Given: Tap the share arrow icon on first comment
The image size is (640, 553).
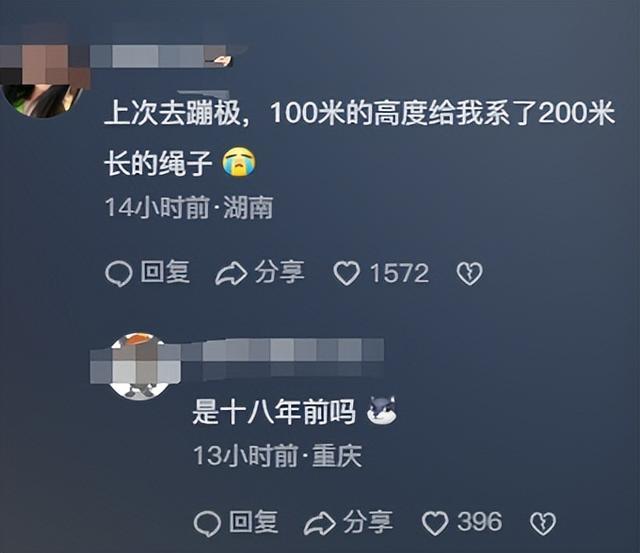Looking at the screenshot, I should [x=231, y=273].
